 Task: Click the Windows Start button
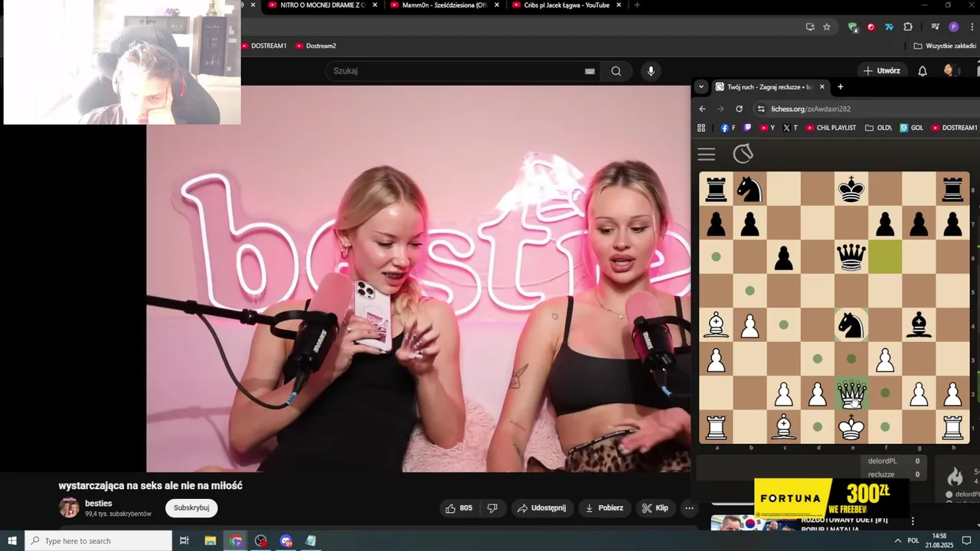tap(12, 540)
